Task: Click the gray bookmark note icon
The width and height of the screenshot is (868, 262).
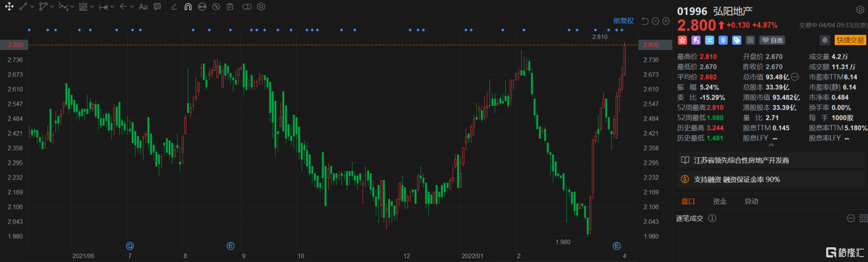Action: (x=750, y=40)
